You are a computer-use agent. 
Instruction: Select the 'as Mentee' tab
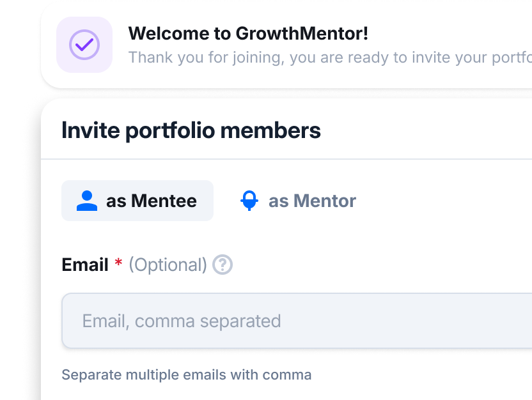(x=137, y=201)
